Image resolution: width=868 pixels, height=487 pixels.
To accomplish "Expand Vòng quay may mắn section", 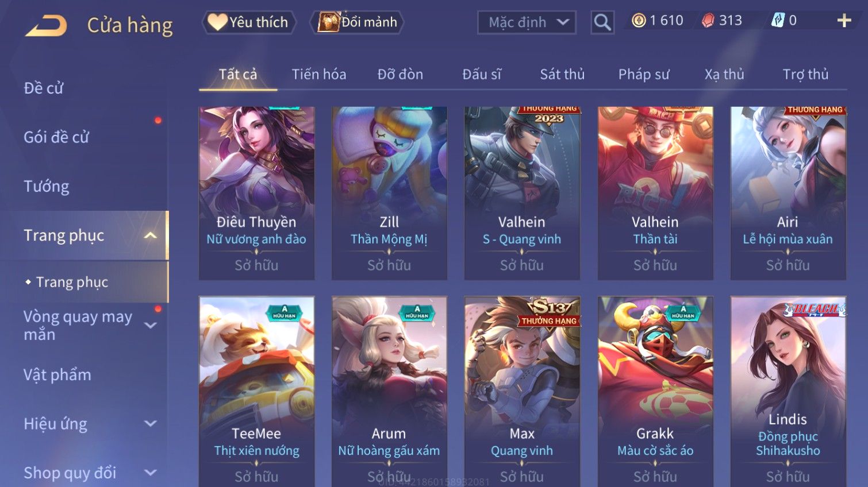I will (151, 326).
